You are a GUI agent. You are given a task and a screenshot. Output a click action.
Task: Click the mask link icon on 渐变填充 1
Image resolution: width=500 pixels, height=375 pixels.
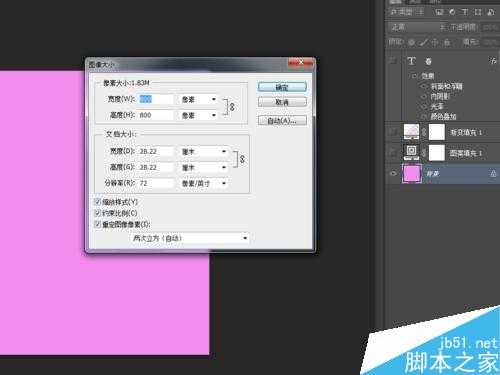point(424,132)
